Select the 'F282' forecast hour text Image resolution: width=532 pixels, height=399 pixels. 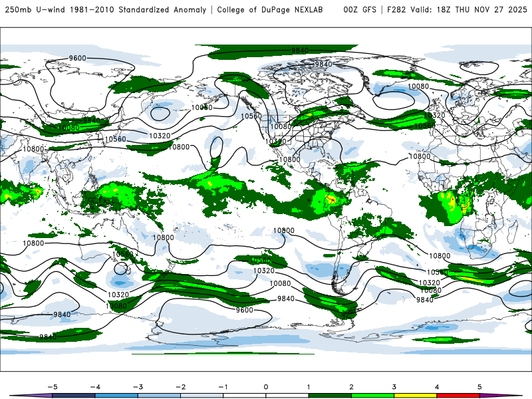(x=396, y=9)
